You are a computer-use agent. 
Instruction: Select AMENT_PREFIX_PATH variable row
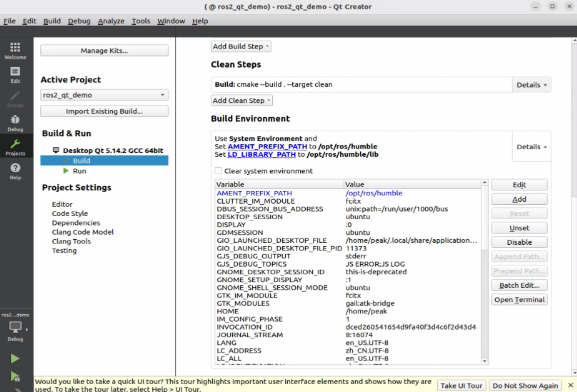point(348,193)
